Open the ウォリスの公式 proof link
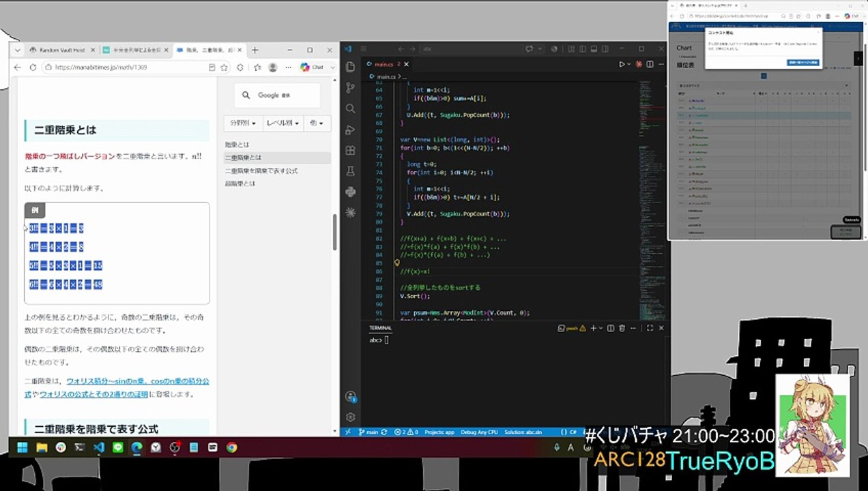The width and height of the screenshot is (868, 491). click(x=93, y=394)
